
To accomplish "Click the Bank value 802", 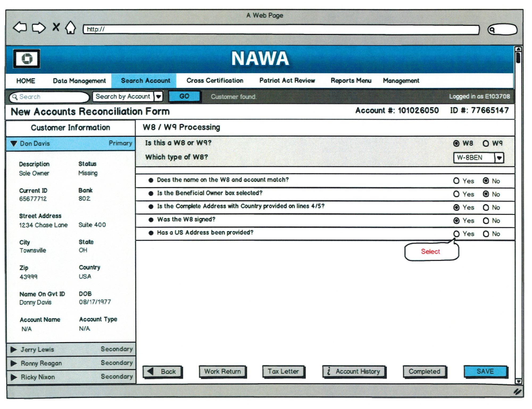I will point(84,199).
